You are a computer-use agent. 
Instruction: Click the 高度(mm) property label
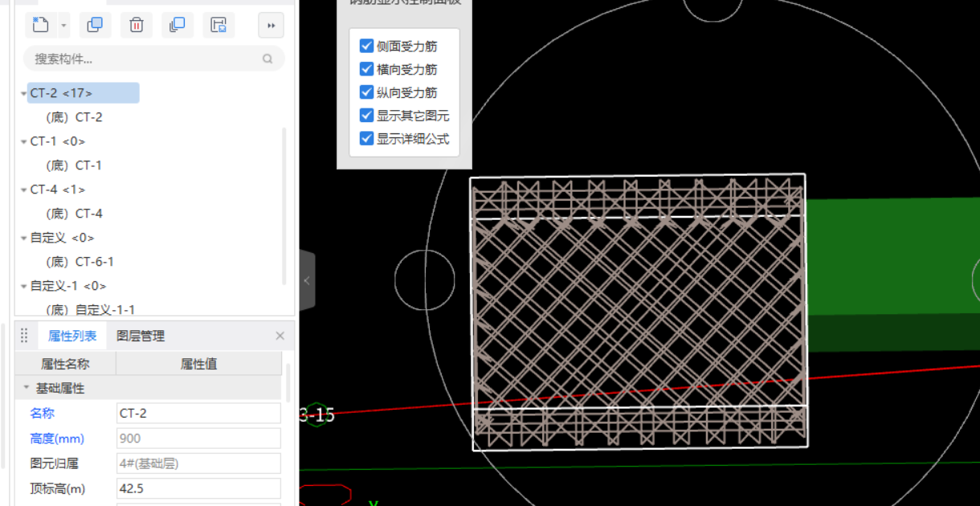pyautogui.click(x=57, y=439)
